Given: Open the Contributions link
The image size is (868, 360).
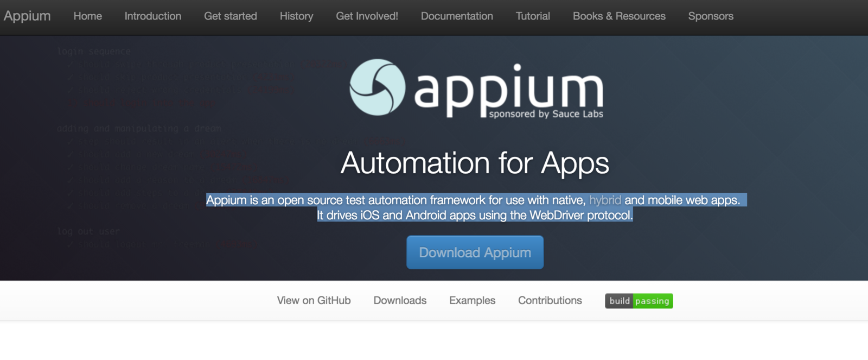Looking at the screenshot, I should click(550, 300).
